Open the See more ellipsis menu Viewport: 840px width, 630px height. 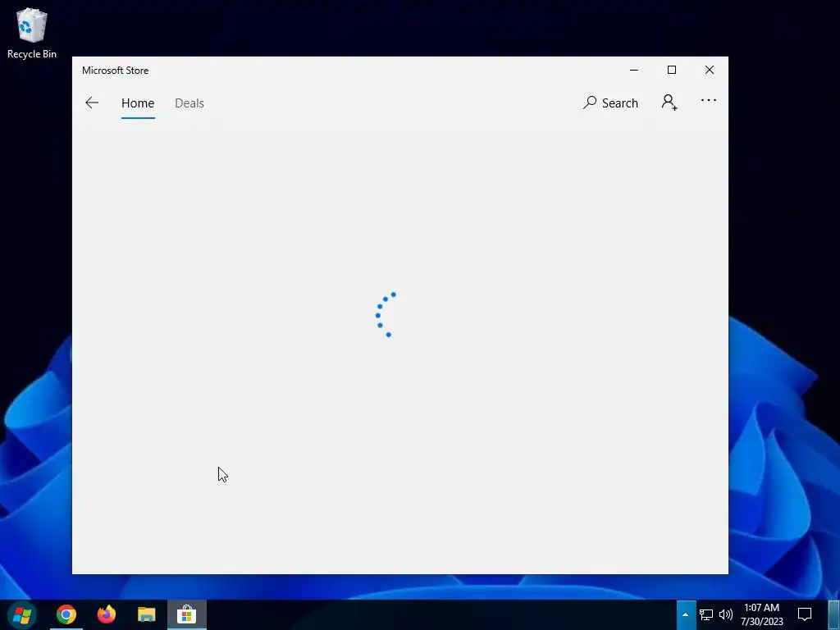[x=708, y=101]
